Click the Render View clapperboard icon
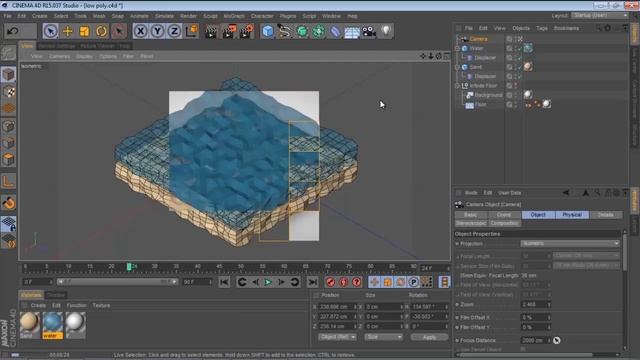This screenshot has width=640, height=360. click(211, 31)
